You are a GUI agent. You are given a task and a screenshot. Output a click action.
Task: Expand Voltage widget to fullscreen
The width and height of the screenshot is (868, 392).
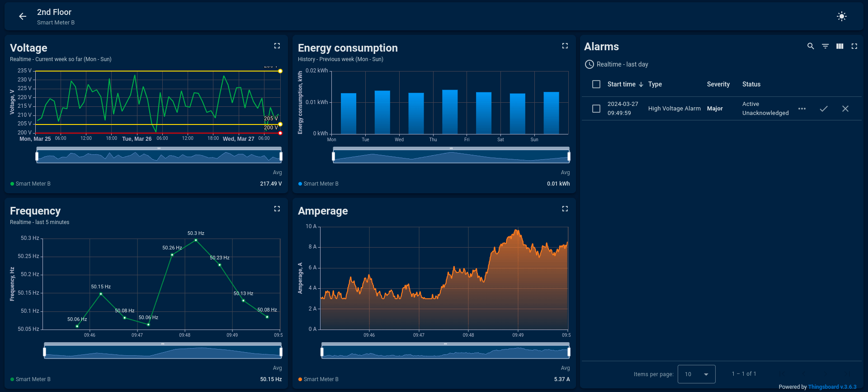click(x=277, y=46)
